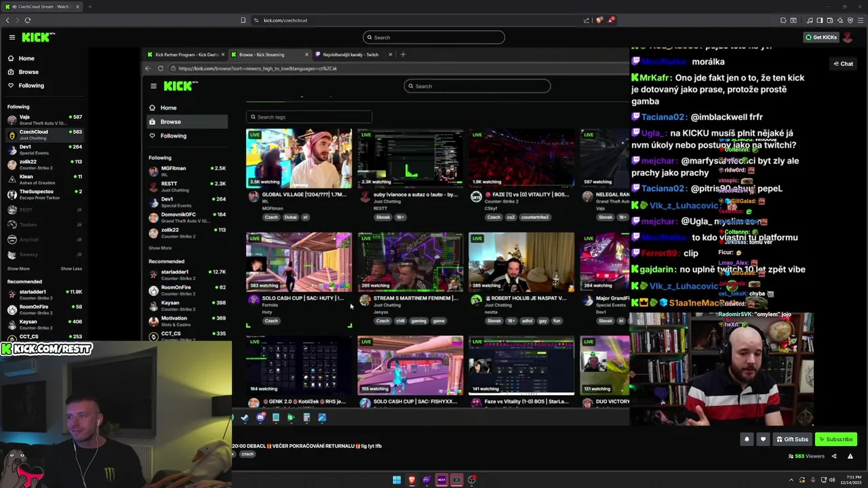Collapse following list with Show Less

point(71,268)
